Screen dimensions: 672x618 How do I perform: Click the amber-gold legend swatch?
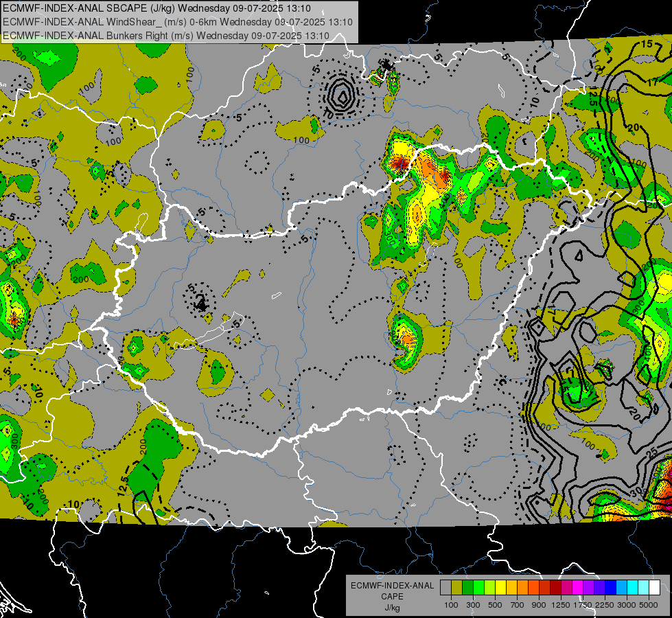pos(511,587)
